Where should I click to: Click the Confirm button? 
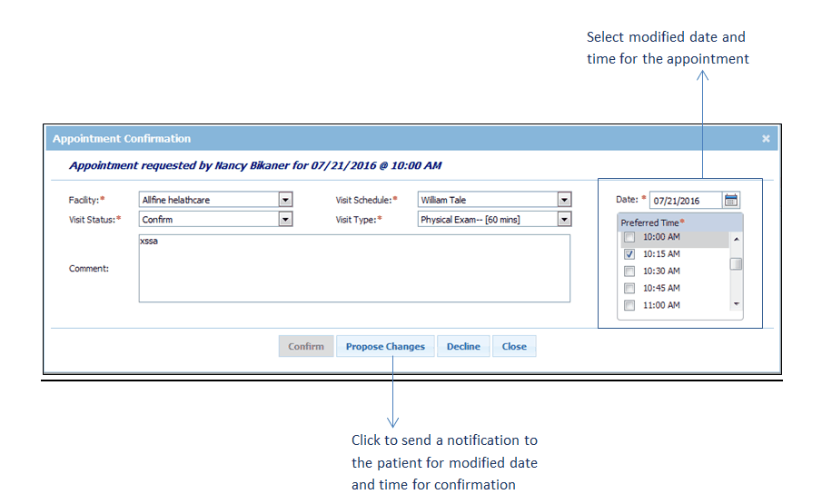[x=306, y=346]
